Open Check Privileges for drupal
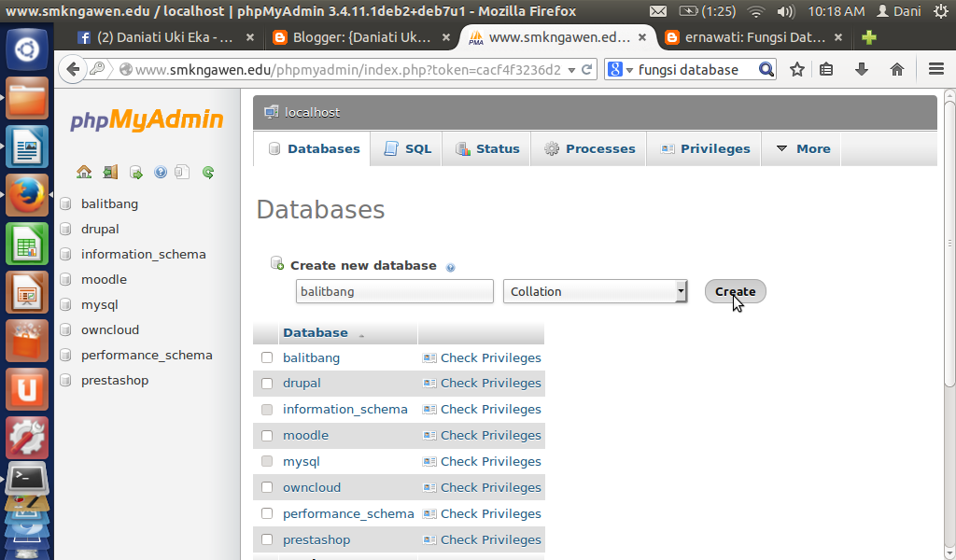Image resolution: width=956 pixels, height=560 pixels. click(x=490, y=384)
